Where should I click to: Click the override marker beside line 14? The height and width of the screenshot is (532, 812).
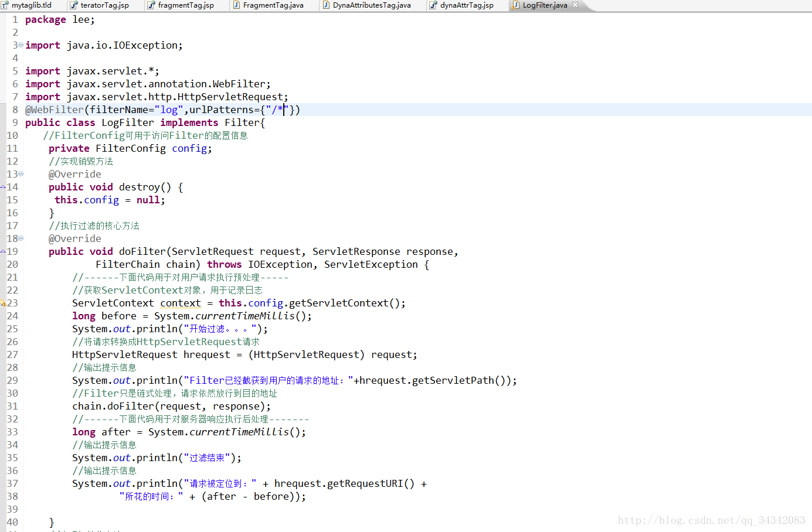tap(3, 187)
